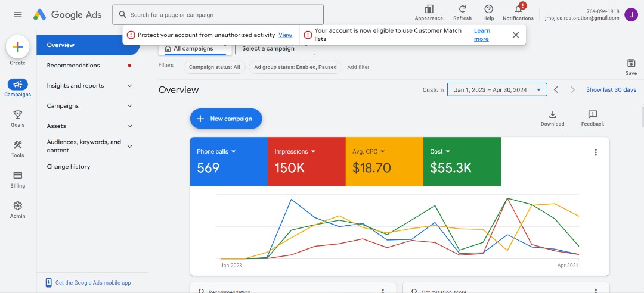Click the green Cost metric tile
Screen dimensions: 644x293
point(462,161)
